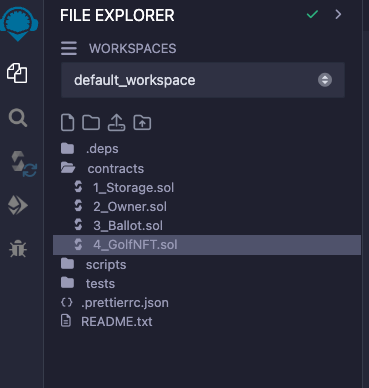Image resolution: width=369 pixels, height=388 pixels.
Task: Expand the .deps folder
Action: click(102, 149)
